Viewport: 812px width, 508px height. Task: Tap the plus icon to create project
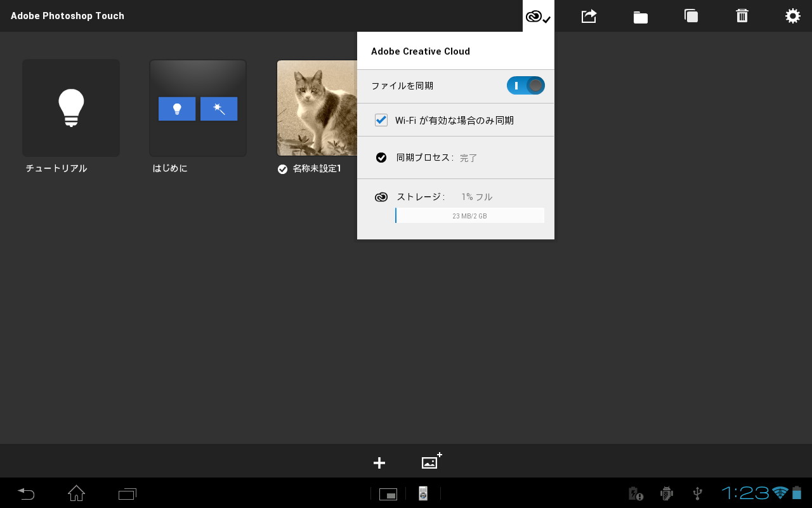379,463
